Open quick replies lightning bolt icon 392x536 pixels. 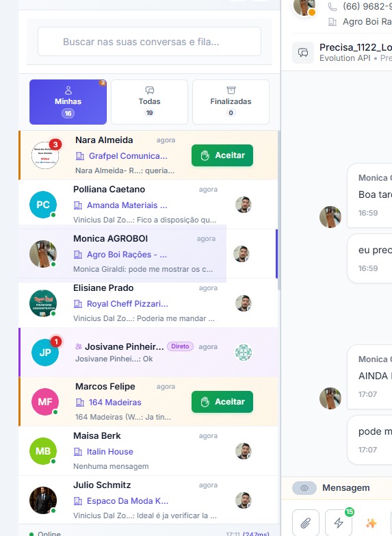[x=339, y=523]
